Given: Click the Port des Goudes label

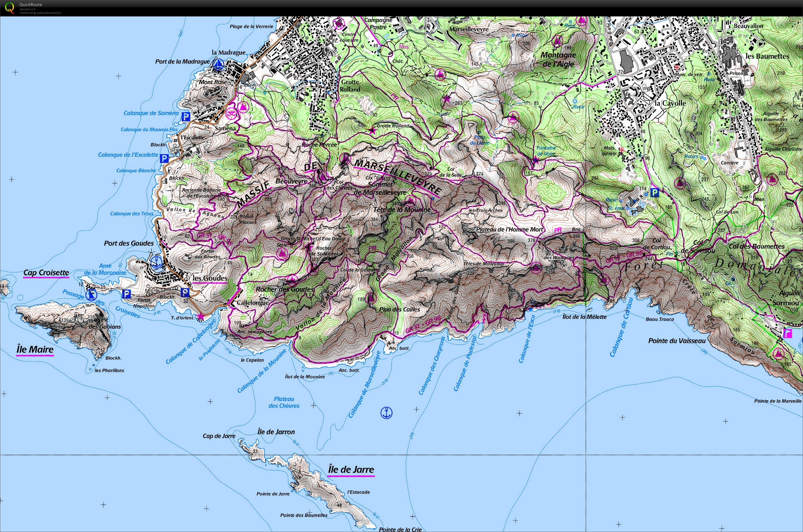Looking at the screenshot, I should click(129, 243).
